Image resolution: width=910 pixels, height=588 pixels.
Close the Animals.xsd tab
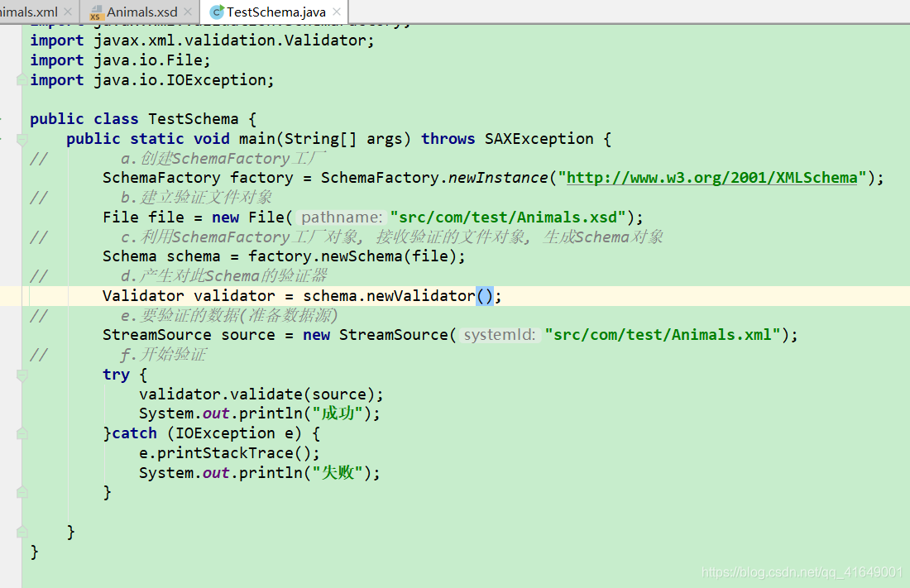point(188,12)
